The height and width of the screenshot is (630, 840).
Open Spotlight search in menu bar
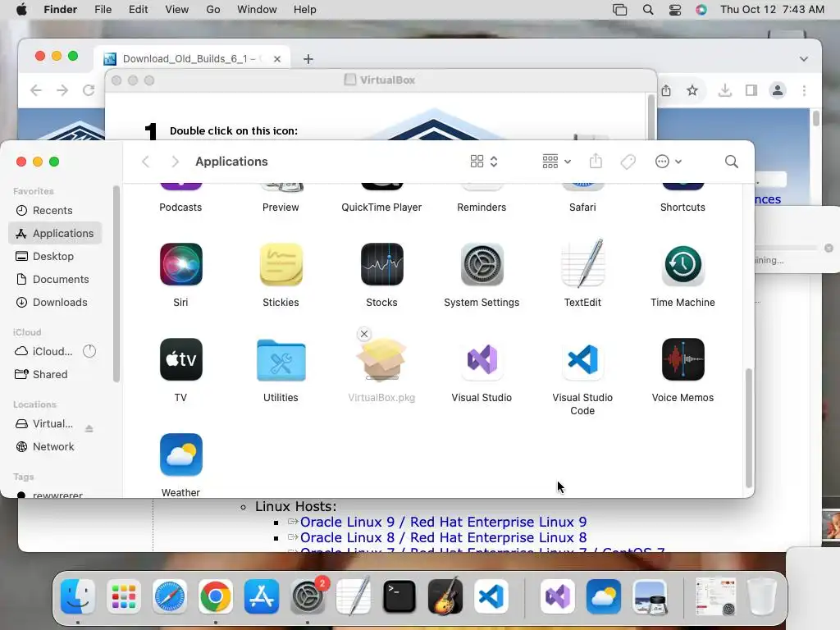648,10
